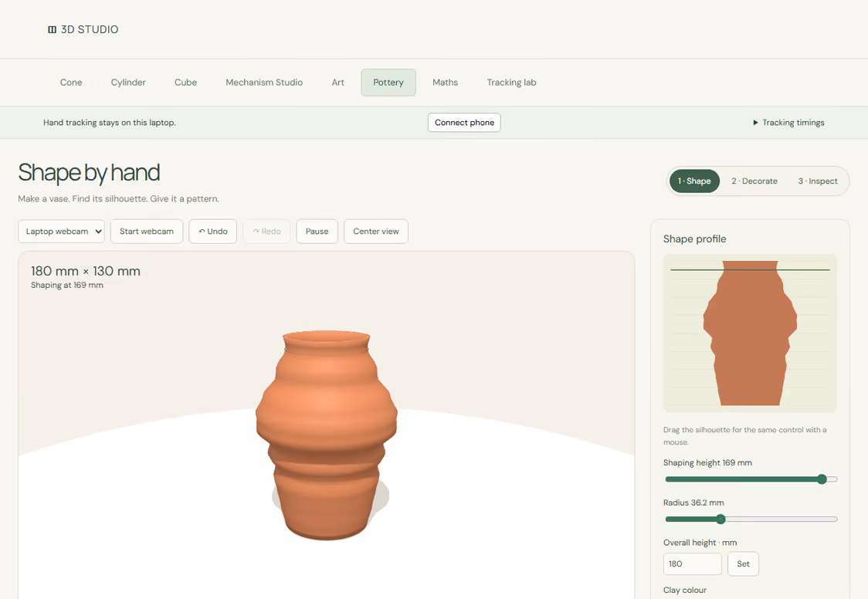Expand the Tracking timings disclosure
The image size is (868, 599).
tap(788, 122)
